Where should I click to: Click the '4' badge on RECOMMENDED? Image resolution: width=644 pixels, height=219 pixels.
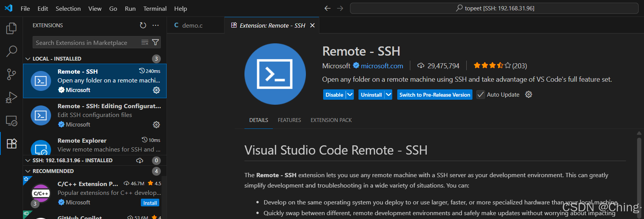[156, 171]
